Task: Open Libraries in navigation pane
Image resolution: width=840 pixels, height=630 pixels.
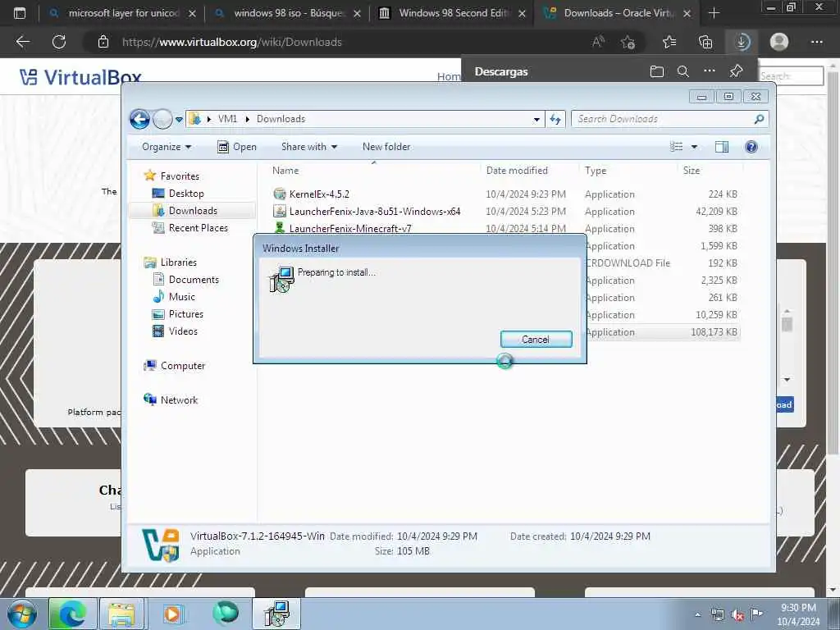Action: pos(178,262)
